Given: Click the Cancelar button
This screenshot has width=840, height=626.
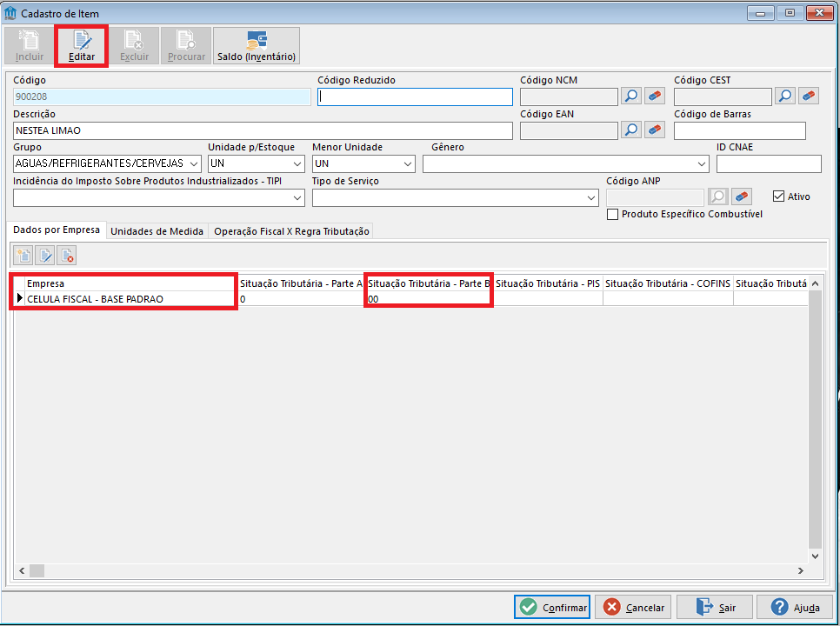Looking at the screenshot, I should tap(633, 607).
